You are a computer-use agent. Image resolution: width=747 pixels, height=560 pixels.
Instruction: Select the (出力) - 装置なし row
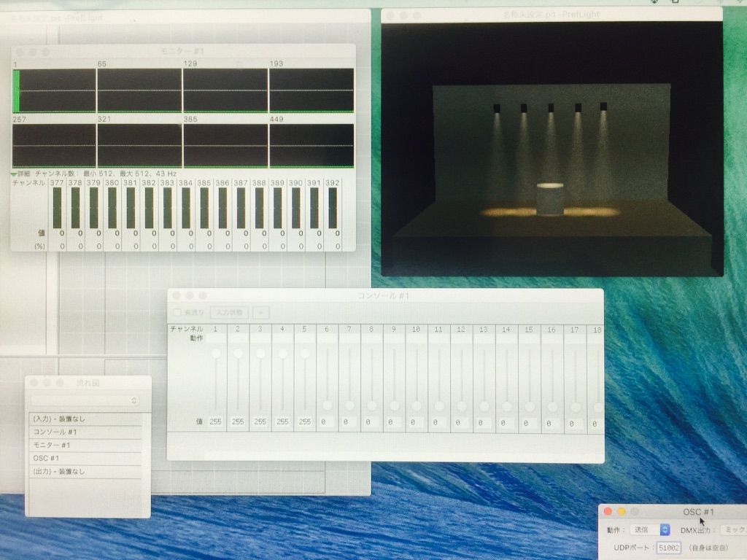85,472
